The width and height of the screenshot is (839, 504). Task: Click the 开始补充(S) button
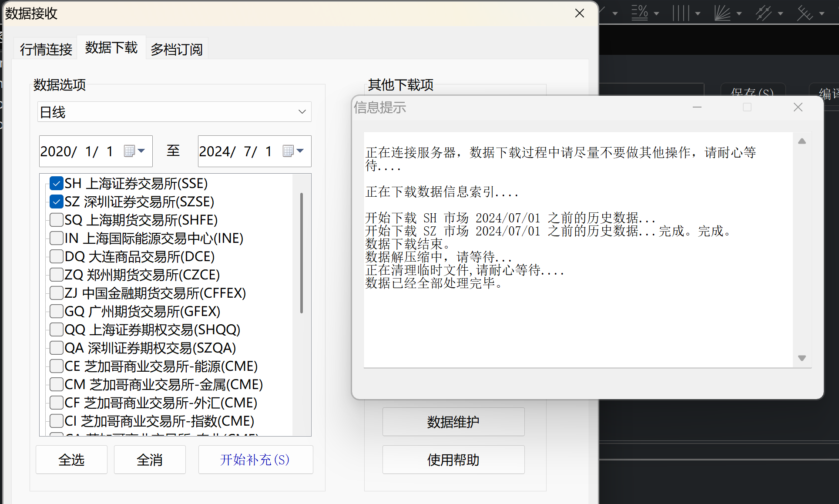pyautogui.click(x=255, y=460)
